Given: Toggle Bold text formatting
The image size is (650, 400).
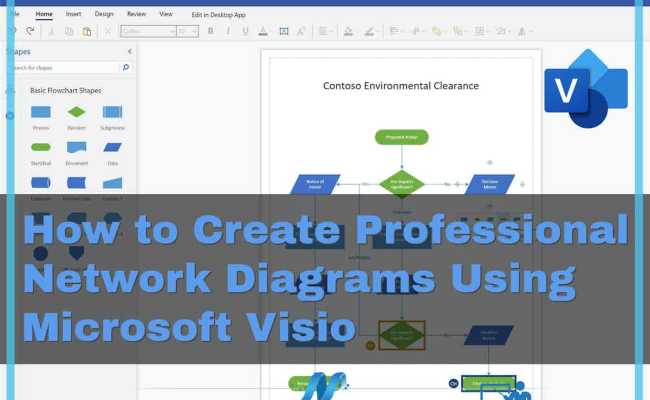Looking at the screenshot, I should pos(211,31).
